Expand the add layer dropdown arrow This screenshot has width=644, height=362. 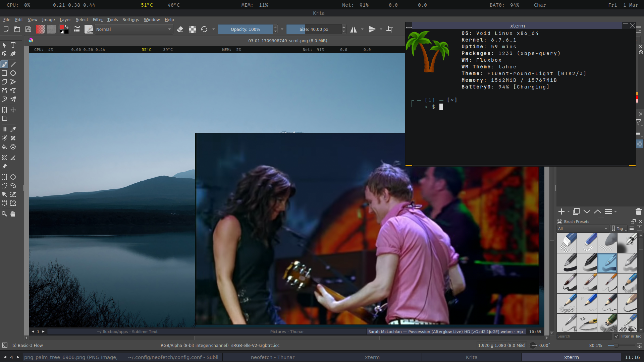coord(569,212)
